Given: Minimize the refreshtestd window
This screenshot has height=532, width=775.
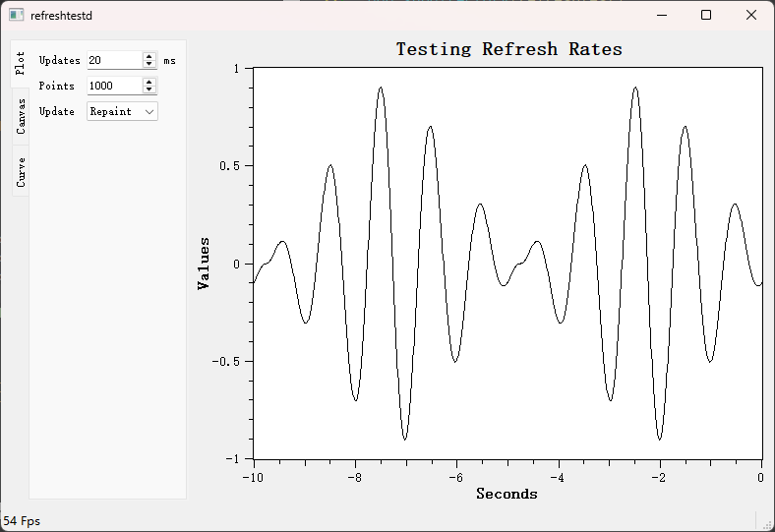Looking at the screenshot, I should point(662,16).
